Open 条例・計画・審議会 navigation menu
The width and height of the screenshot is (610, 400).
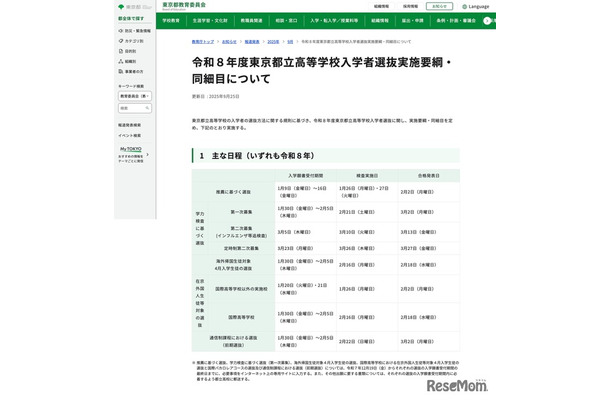(456, 21)
